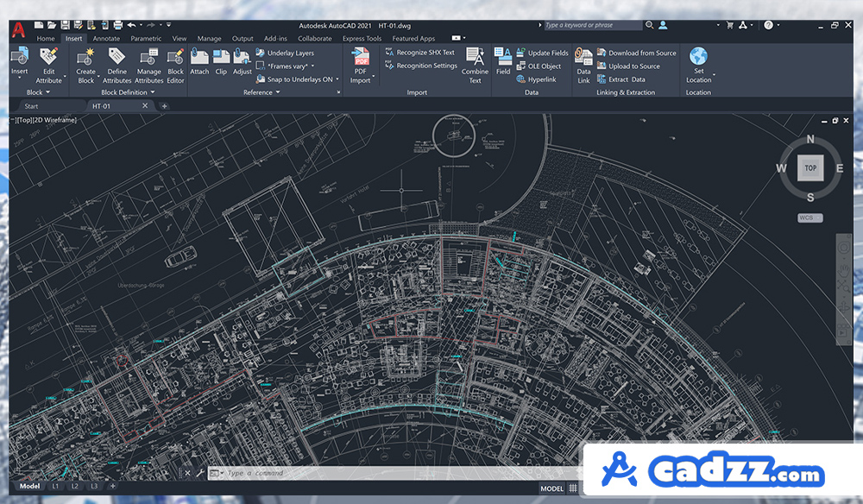
Task: Switch to the Start file tab
Action: (31, 106)
